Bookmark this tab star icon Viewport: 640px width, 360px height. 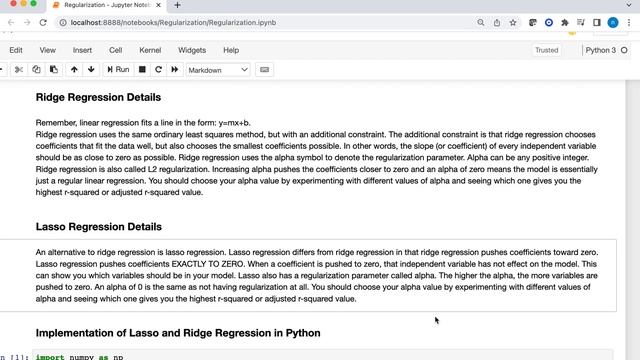513,22
